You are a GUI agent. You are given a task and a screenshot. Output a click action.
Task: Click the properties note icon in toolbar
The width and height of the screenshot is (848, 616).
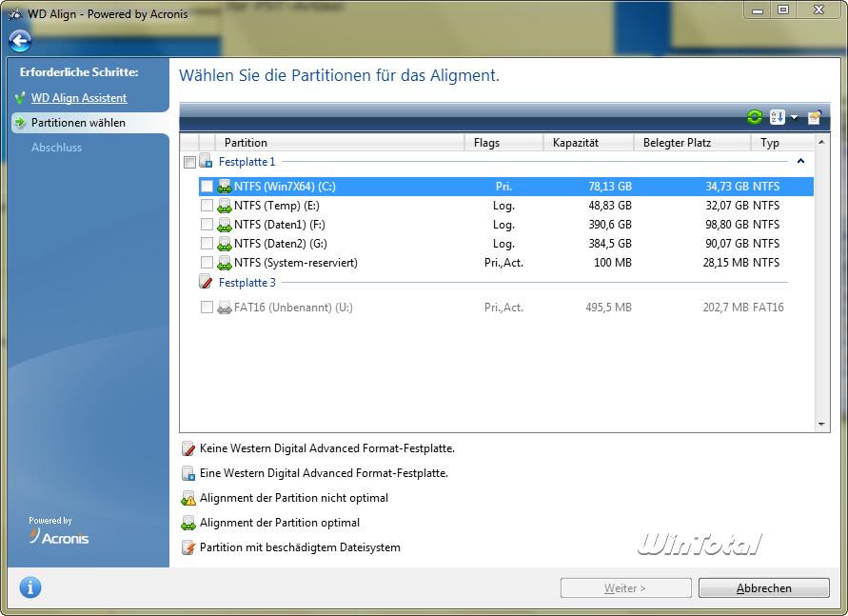point(815,117)
